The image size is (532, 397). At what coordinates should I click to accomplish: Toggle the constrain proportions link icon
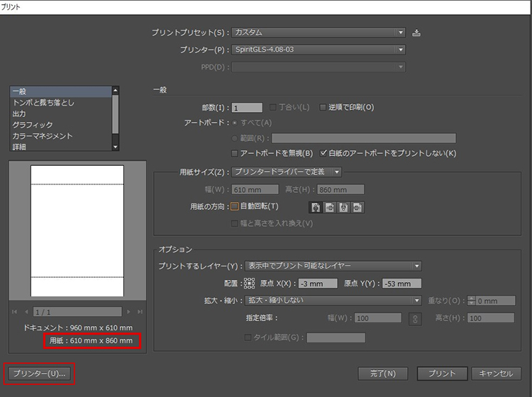pyautogui.click(x=415, y=319)
